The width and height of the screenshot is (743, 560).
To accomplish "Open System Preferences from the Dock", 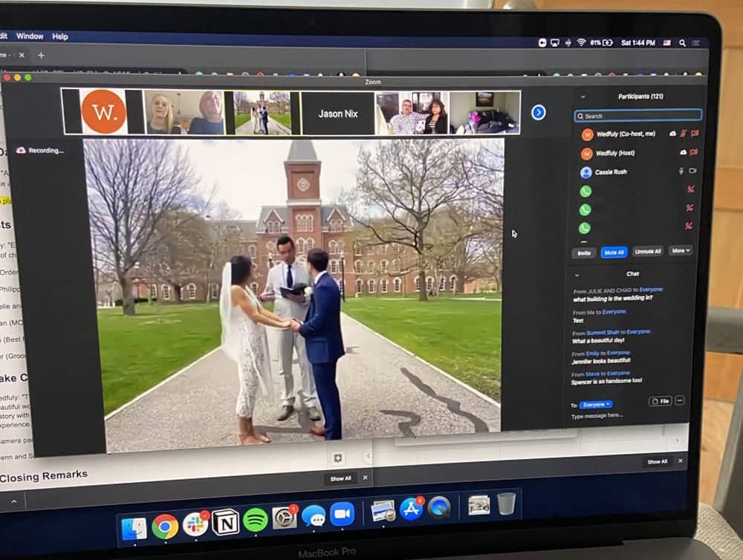I will (285, 518).
